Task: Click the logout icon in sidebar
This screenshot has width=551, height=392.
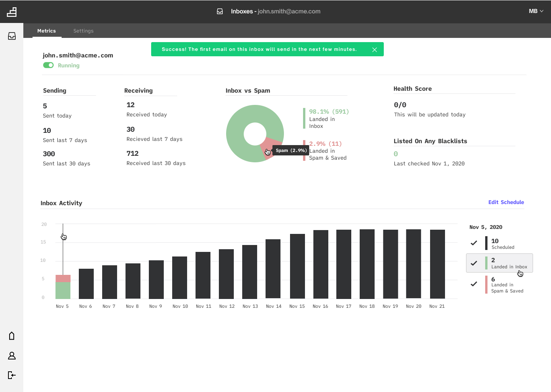Action: click(x=12, y=375)
